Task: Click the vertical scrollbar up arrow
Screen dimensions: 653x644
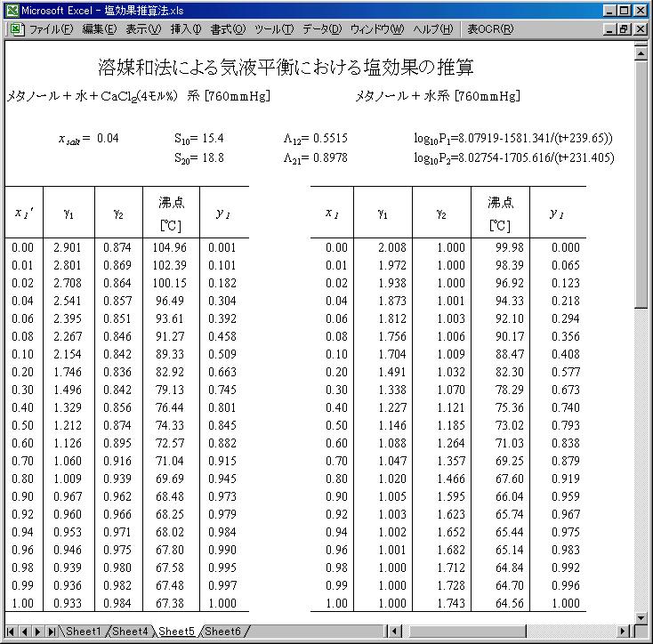Action: pyautogui.click(x=642, y=52)
